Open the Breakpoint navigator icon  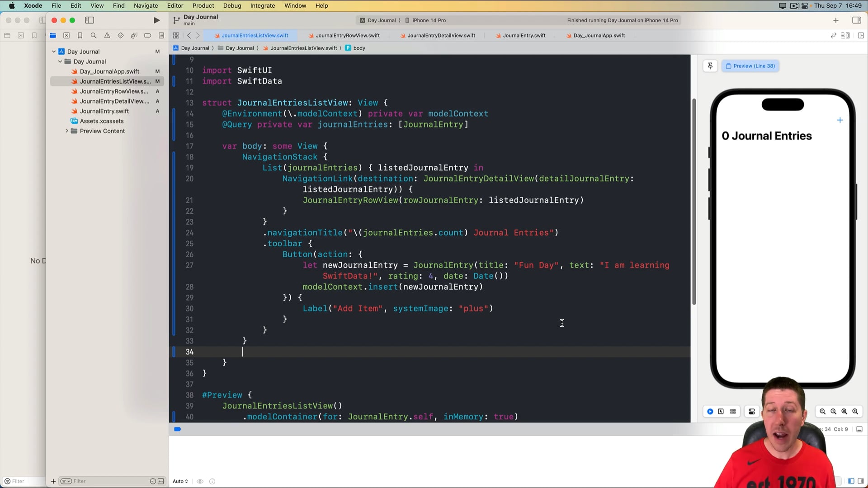pos(147,36)
